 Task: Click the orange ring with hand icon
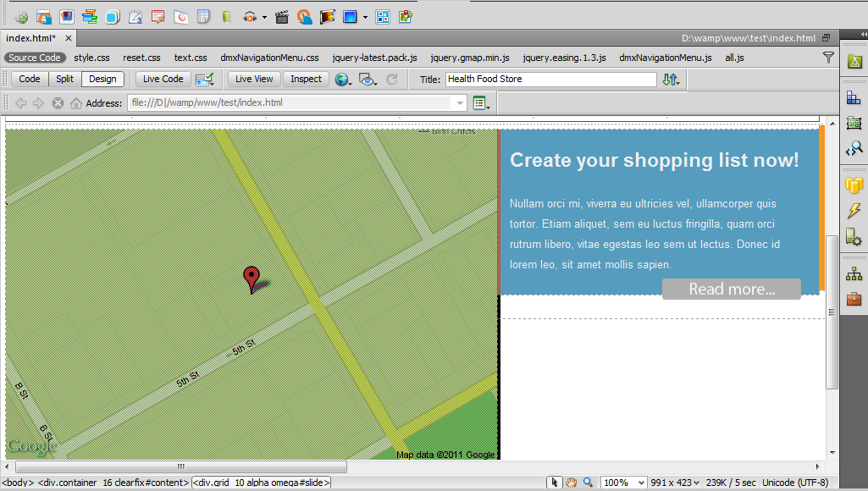pos(305,17)
